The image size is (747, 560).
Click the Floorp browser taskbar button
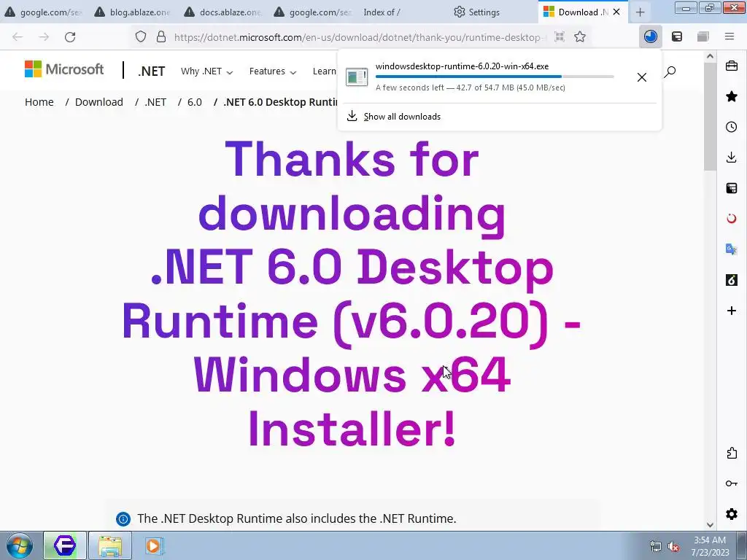pyautogui.click(x=65, y=545)
